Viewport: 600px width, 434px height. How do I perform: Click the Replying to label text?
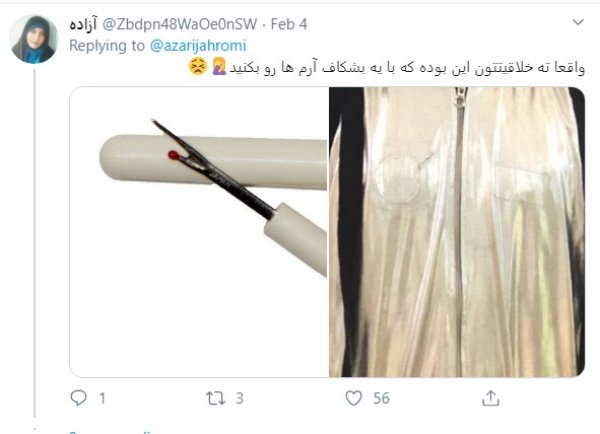(107, 46)
